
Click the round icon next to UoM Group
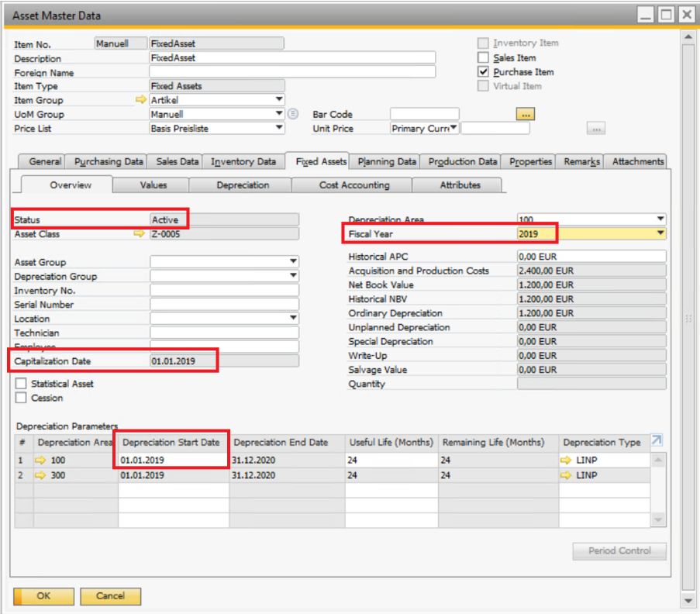pyautogui.click(x=292, y=114)
